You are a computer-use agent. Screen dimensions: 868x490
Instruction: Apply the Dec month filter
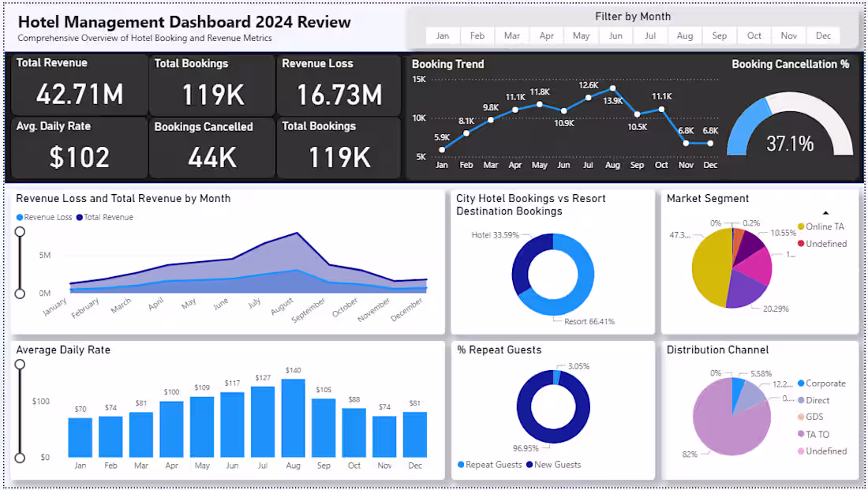[x=823, y=36]
